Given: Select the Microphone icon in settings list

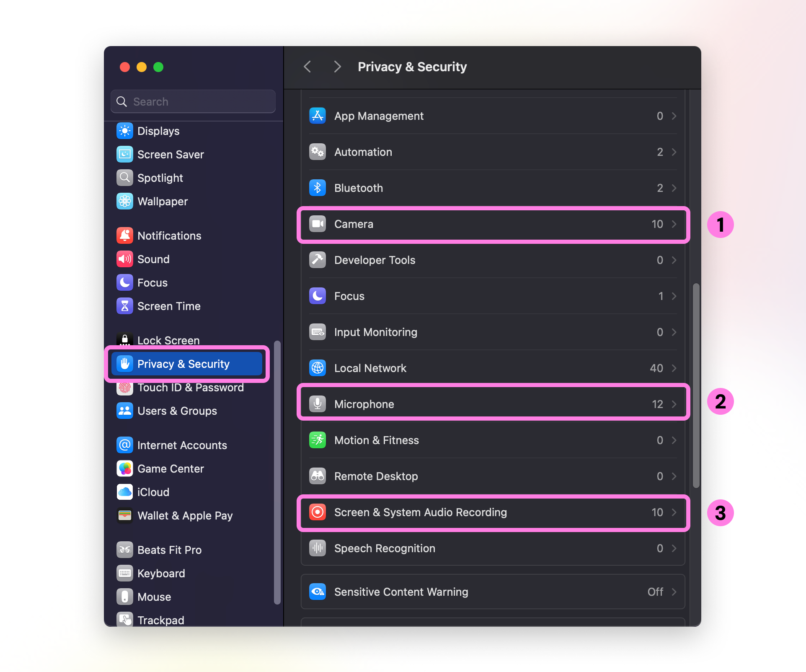Looking at the screenshot, I should pos(318,403).
